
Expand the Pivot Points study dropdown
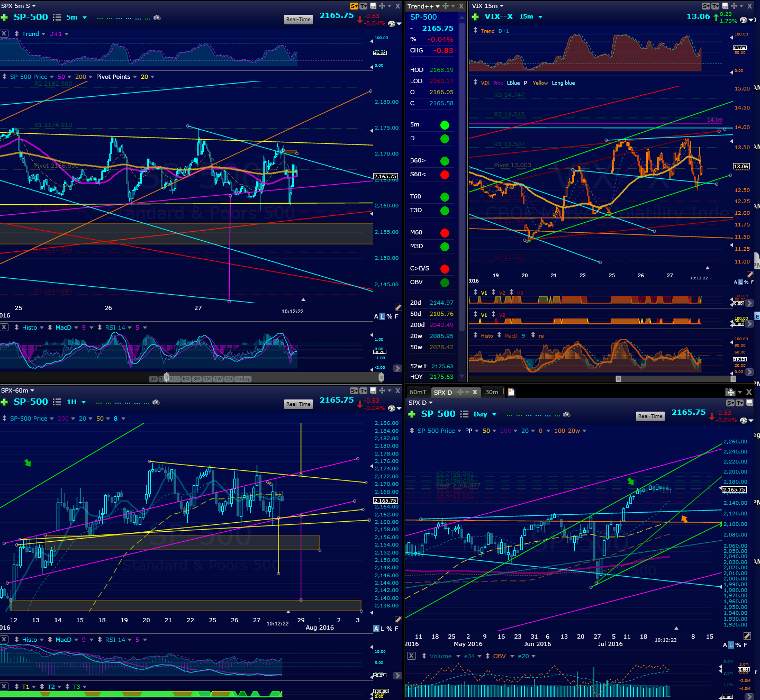coord(135,77)
